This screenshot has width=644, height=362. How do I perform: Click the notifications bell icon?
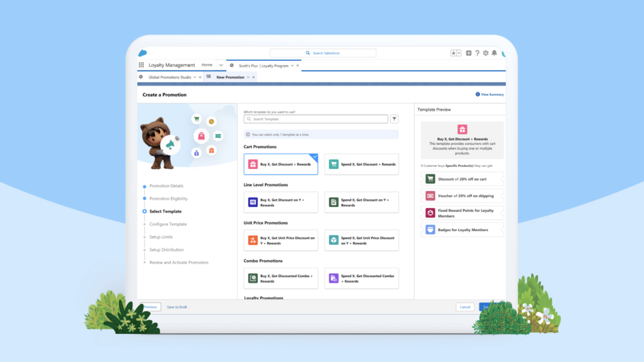494,53
